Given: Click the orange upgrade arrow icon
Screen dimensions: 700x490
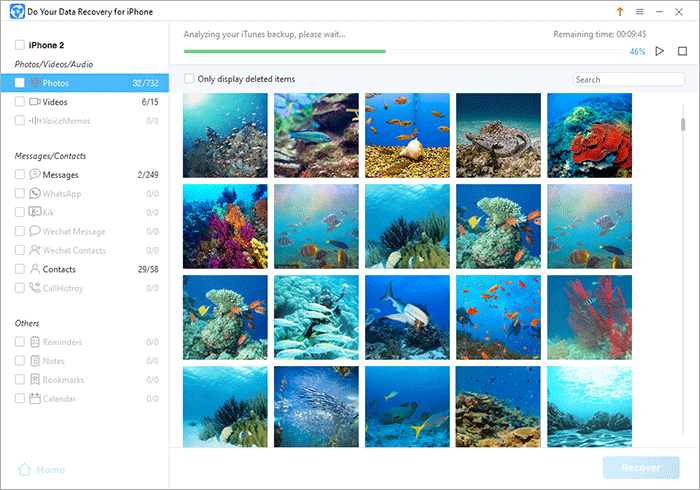Looking at the screenshot, I should 619,11.
